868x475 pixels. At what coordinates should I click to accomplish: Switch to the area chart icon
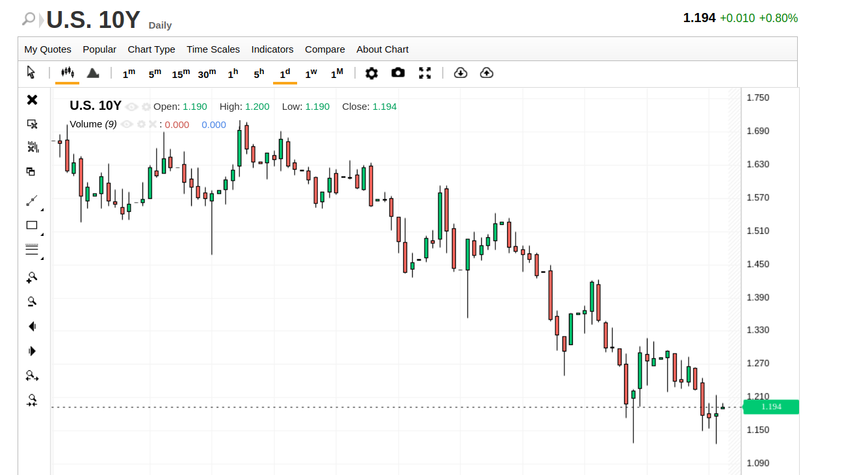point(93,73)
